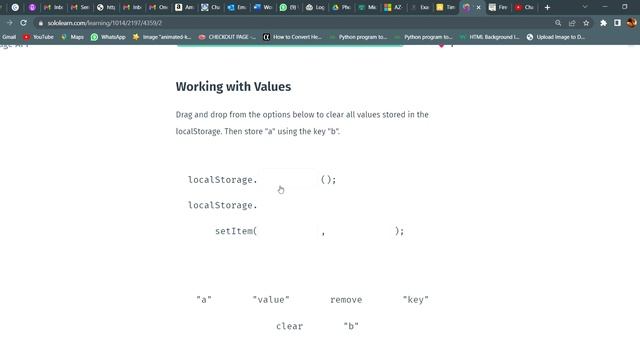
Task: Open the Gmail bookmark
Action: point(9,37)
